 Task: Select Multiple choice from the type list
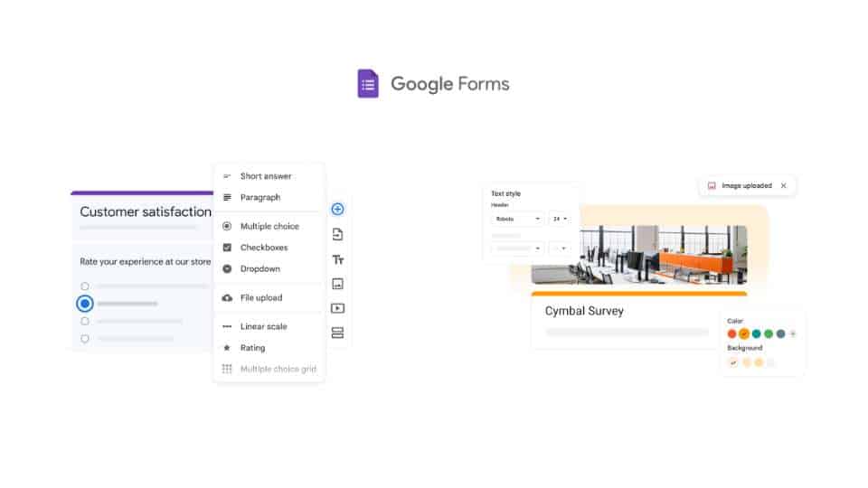point(269,226)
